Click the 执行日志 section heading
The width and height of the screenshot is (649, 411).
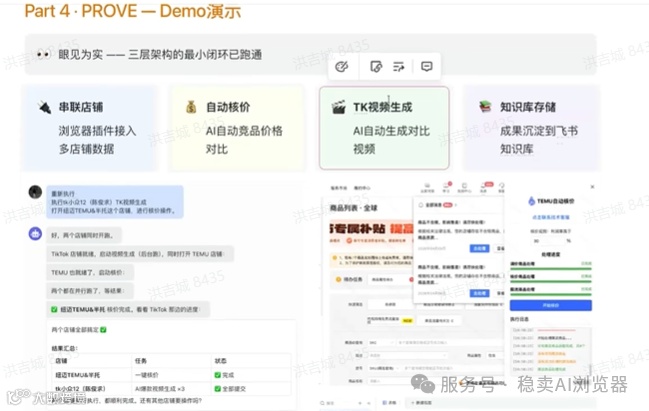pos(519,319)
